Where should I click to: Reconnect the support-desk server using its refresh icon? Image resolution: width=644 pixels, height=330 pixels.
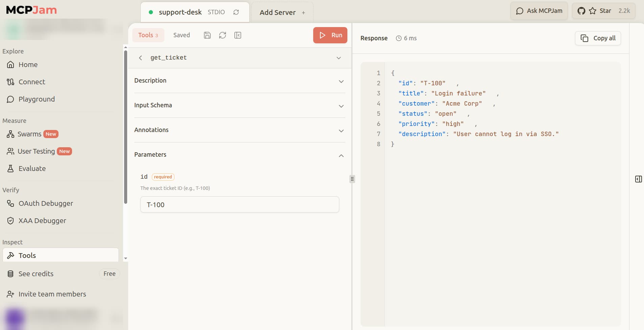pyautogui.click(x=236, y=12)
